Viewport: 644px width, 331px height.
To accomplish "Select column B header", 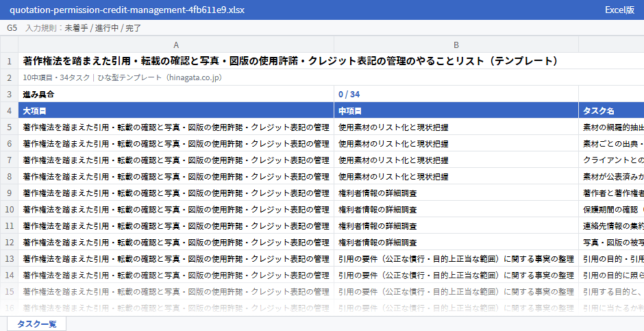I will pos(456,45).
